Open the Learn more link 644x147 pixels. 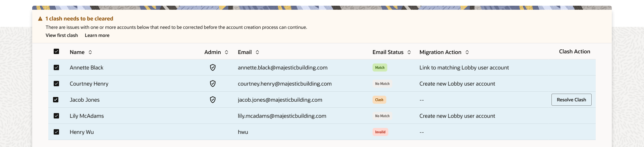97,35
